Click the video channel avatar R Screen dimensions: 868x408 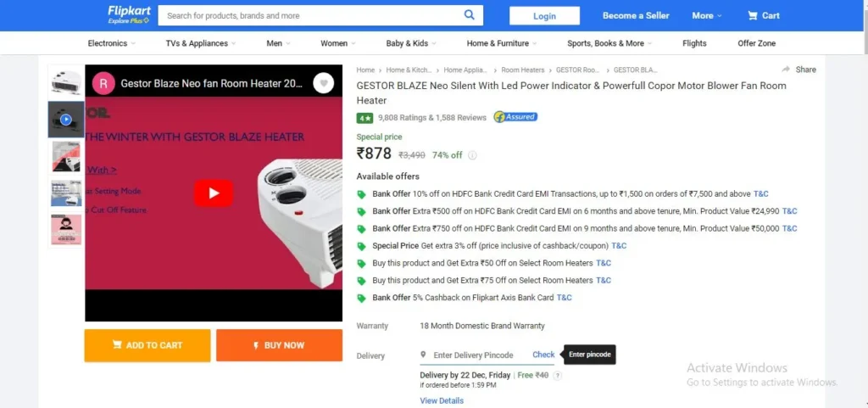pyautogui.click(x=103, y=84)
